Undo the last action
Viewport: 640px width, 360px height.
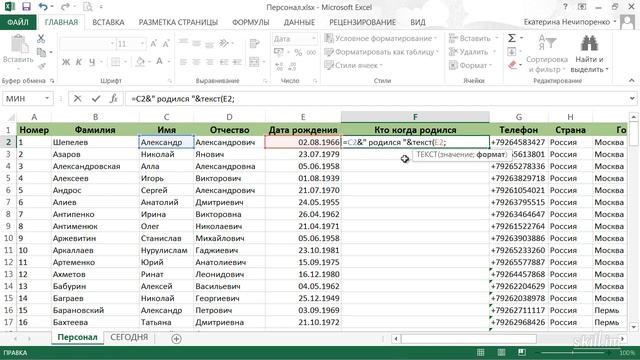coord(43,7)
